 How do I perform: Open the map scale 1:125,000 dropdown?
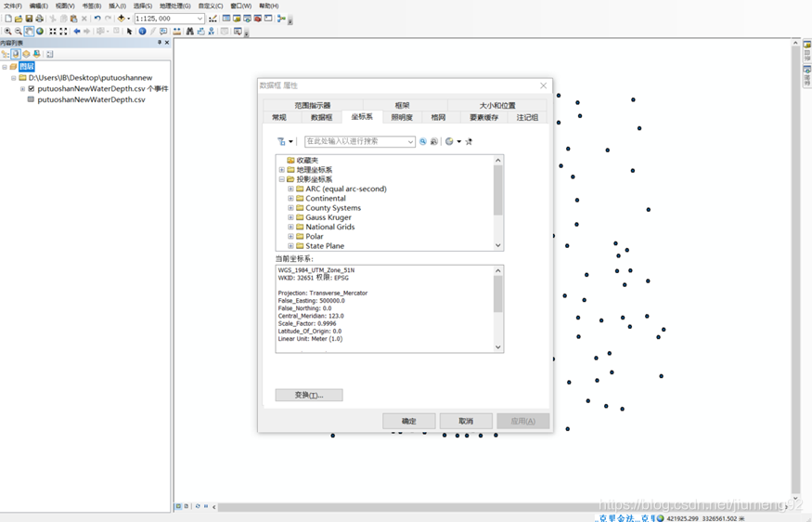tap(200, 19)
